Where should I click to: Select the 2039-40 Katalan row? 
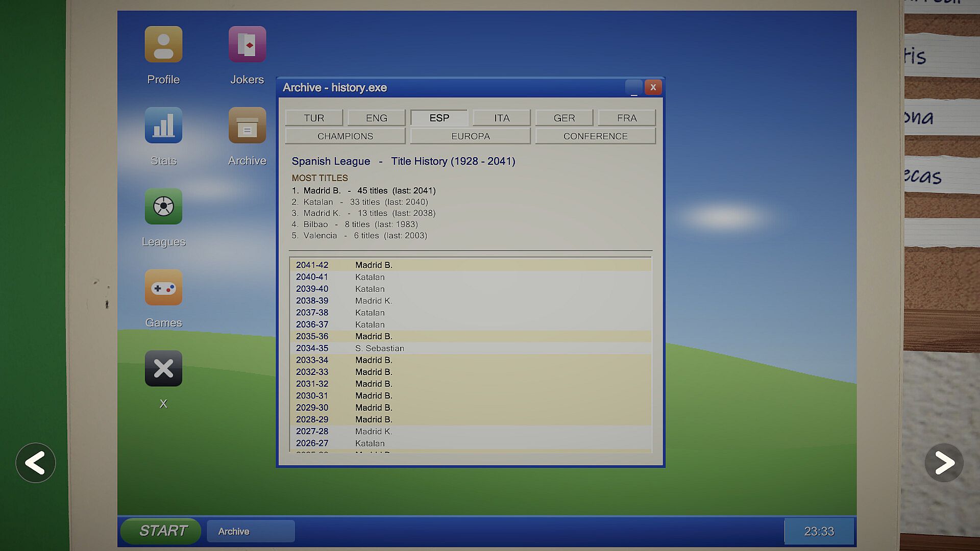(x=471, y=289)
